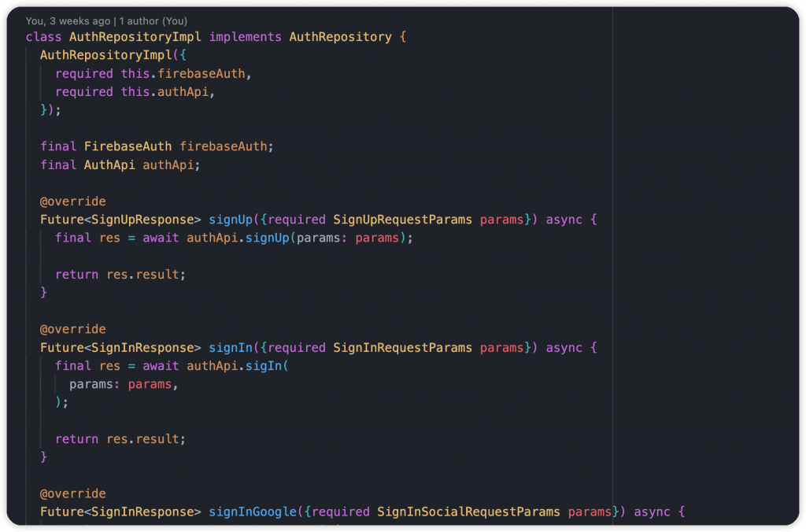Viewport: 806px width, 532px height.
Task: Select the SignInSocialRequestParams type
Action: (x=468, y=512)
